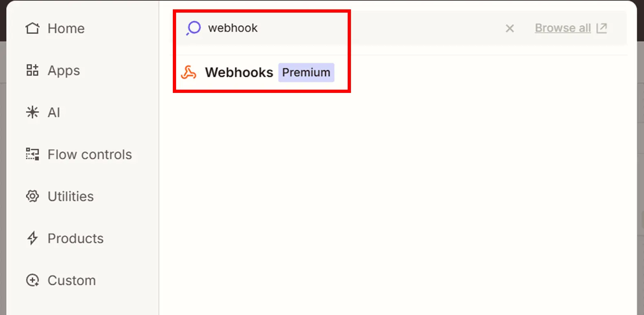Open the Custom category
Screen dimensions: 644x315
72,280
